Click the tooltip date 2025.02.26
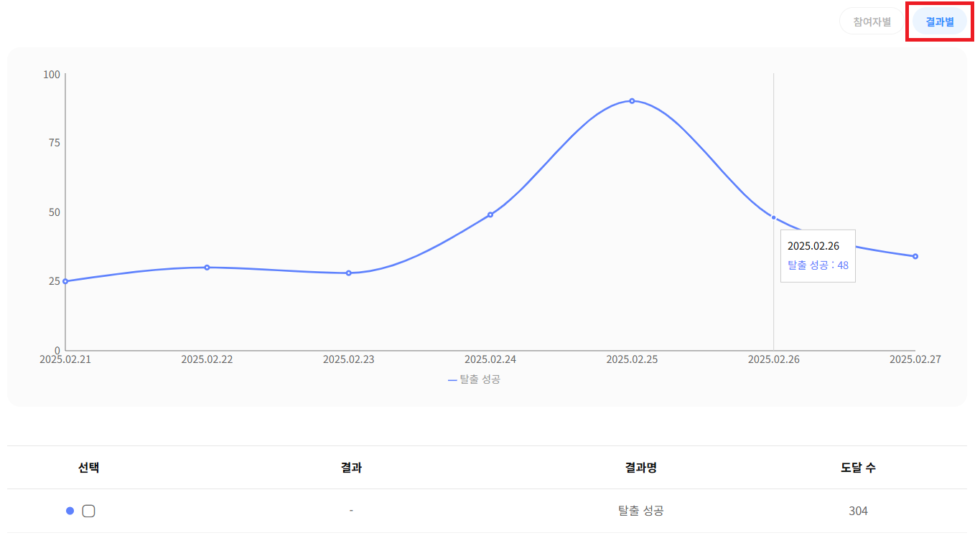 pos(813,246)
